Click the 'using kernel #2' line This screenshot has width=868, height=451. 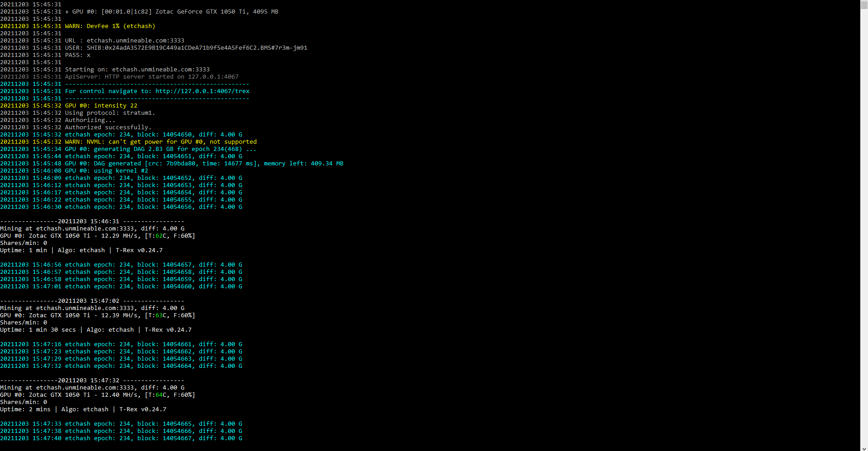coord(74,171)
